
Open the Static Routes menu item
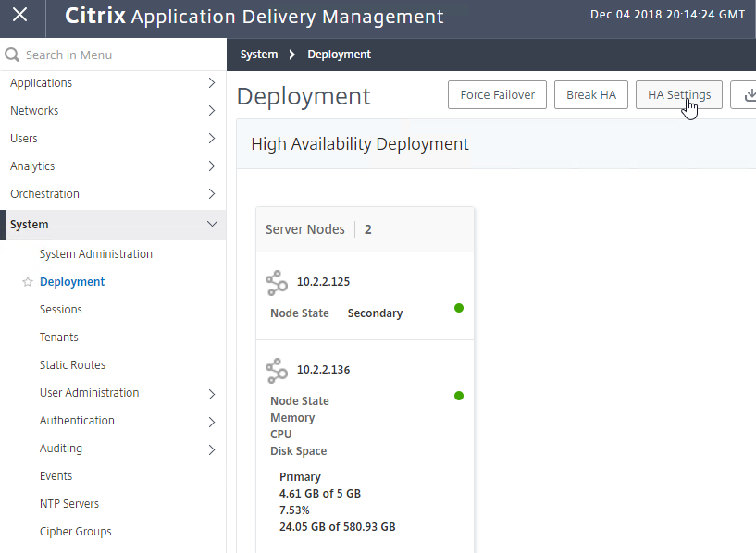point(72,365)
